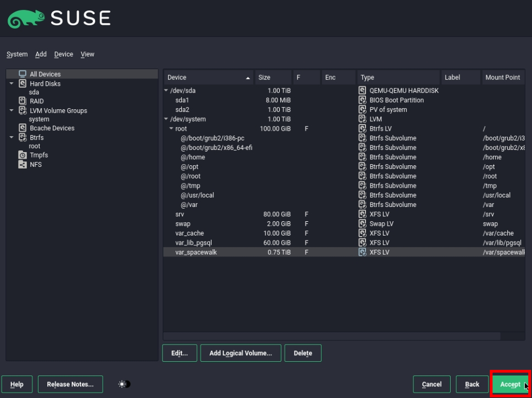Image resolution: width=532 pixels, height=398 pixels.
Task: Click the Btrfs LV type icon
Action: pos(363,128)
